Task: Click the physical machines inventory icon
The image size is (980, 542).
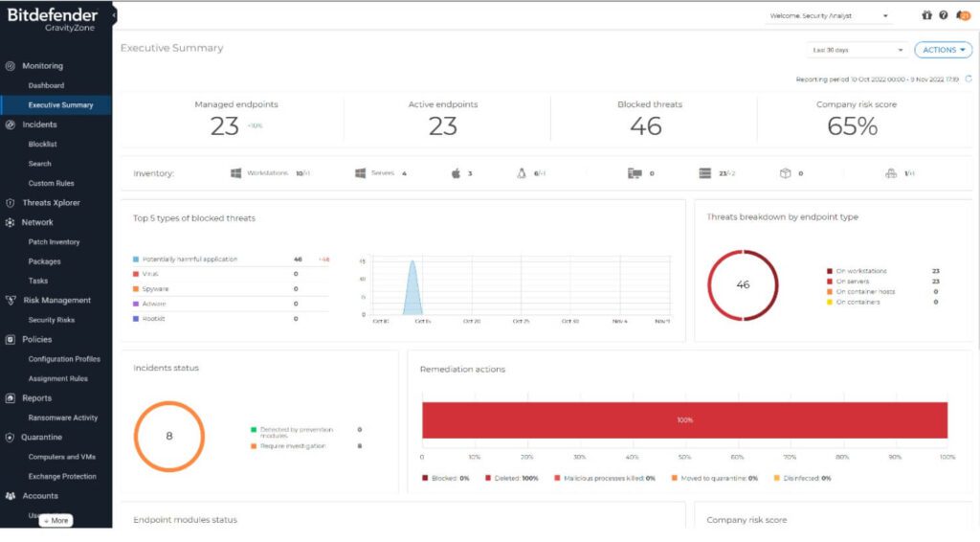Action: point(635,173)
